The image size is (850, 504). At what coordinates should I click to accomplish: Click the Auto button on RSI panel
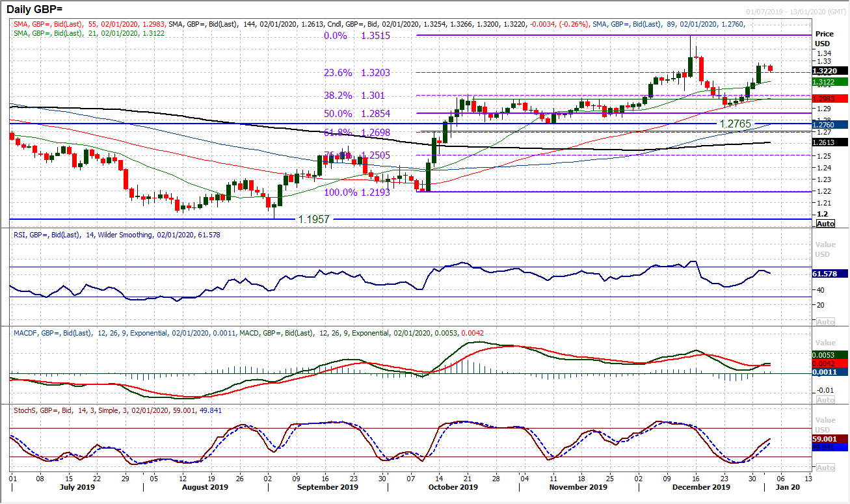tap(825, 322)
